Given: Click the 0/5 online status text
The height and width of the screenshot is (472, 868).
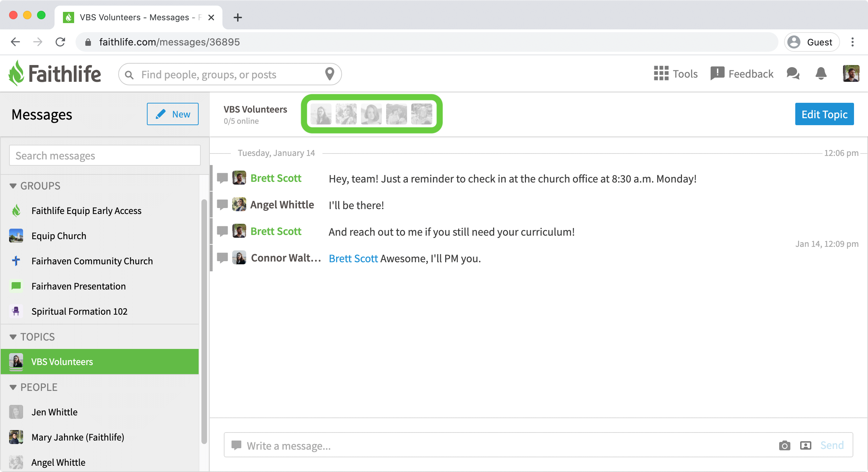Looking at the screenshot, I should [241, 121].
